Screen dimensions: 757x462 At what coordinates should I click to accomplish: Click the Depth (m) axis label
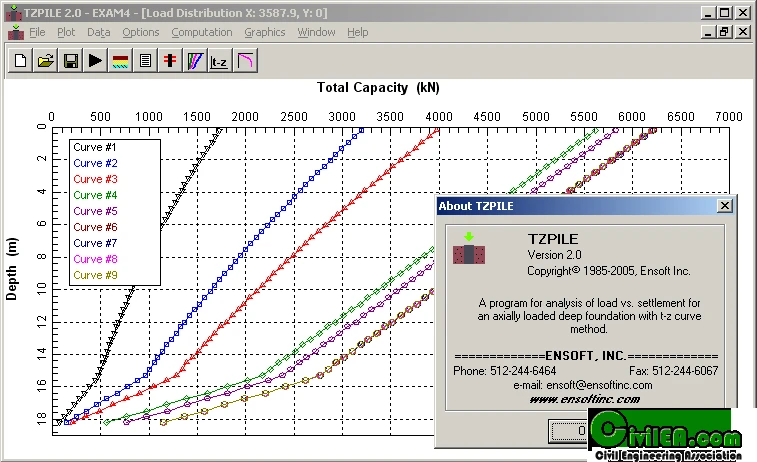click(x=12, y=269)
